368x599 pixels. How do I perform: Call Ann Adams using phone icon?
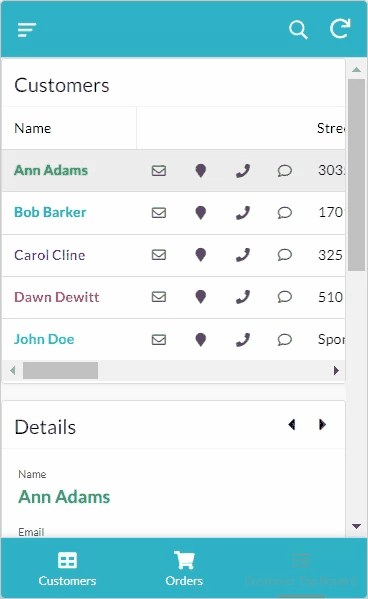tap(243, 171)
